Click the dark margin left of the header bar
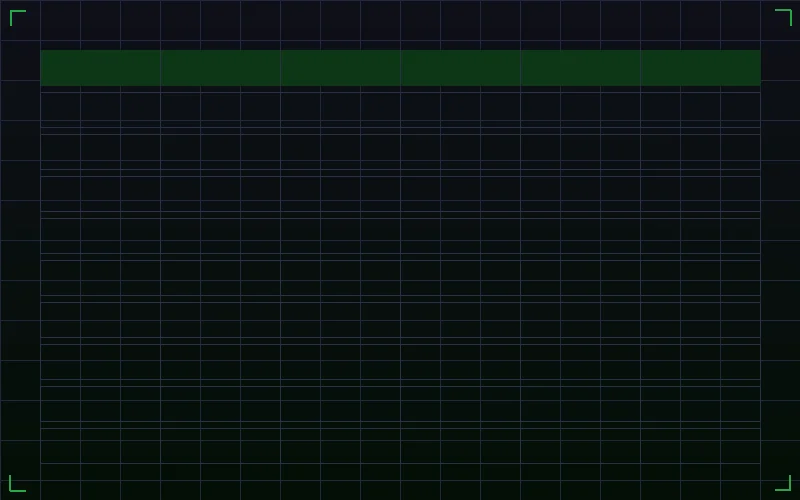The image size is (800, 500). pyautogui.click(x=20, y=68)
